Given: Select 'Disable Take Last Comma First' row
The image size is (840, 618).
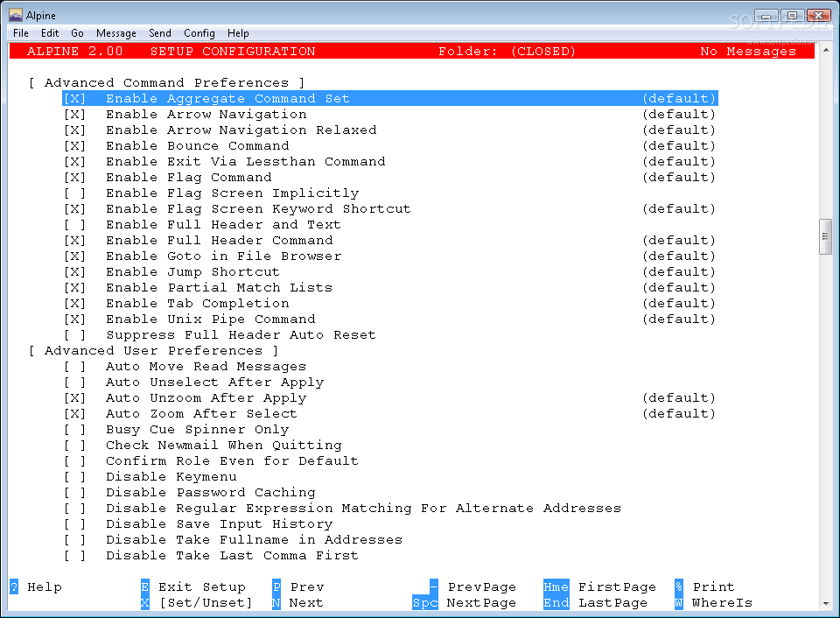Looking at the screenshot, I should click(x=232, y=556).
